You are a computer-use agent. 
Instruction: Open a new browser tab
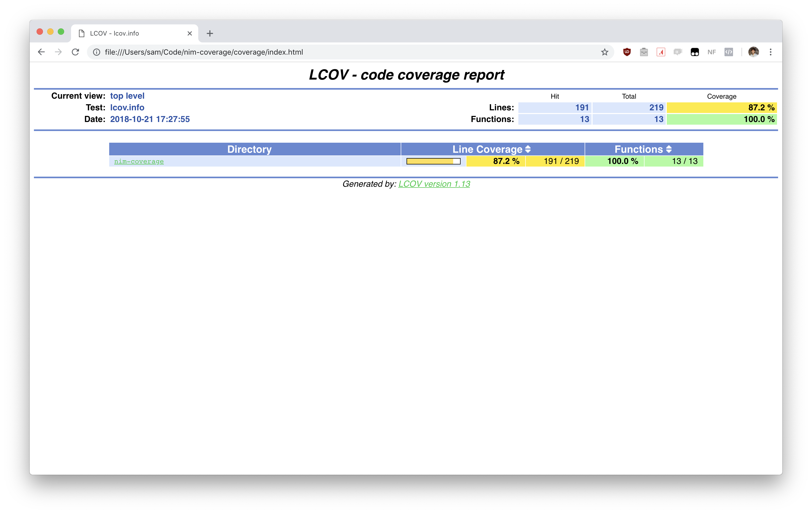click(210, 33)
